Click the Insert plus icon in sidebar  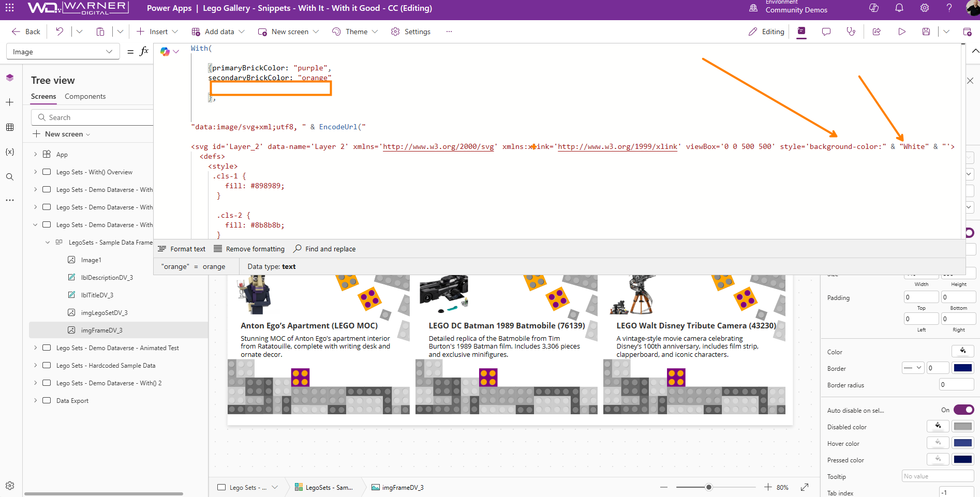tap(10, 102)
